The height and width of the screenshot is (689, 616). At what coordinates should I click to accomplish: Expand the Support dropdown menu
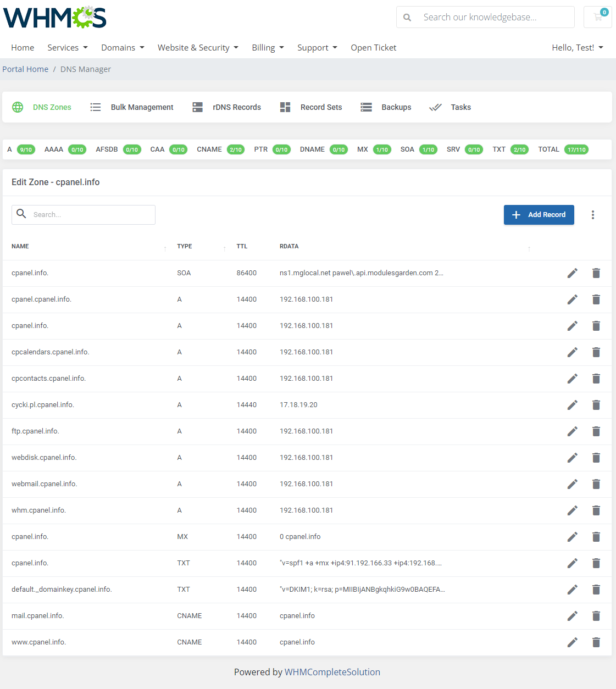coord(317,48)
